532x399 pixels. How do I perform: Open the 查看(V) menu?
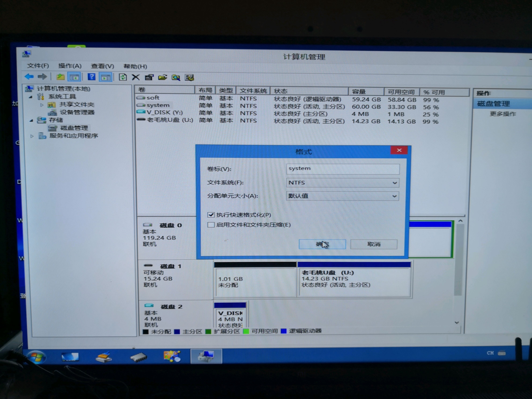tap(102, 66)
